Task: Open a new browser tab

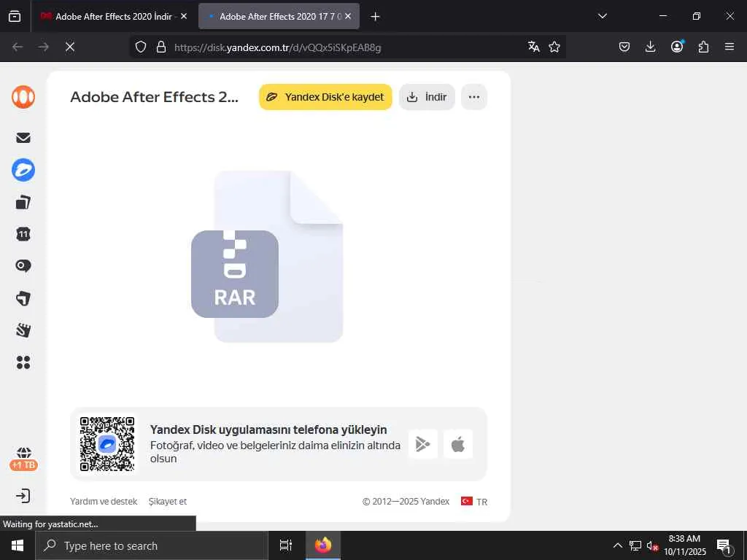Action: tap(375, 17)
